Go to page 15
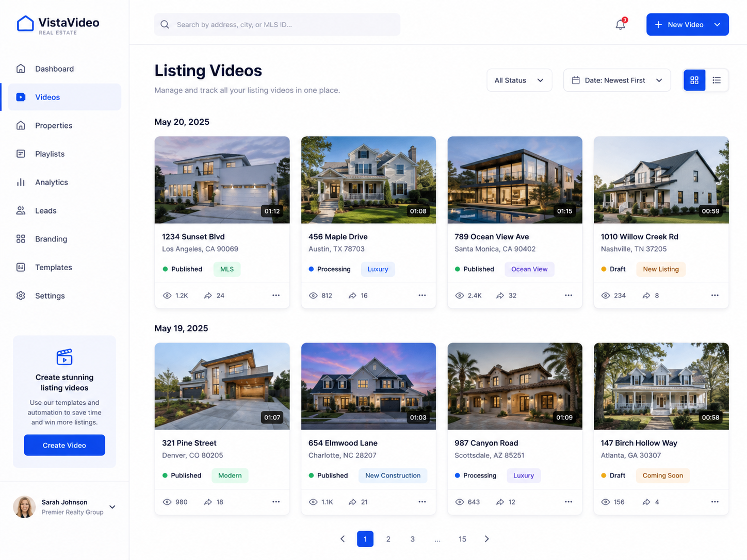This screenshot has height=560, width=747. pyautogui.click(x=462, y=539)
